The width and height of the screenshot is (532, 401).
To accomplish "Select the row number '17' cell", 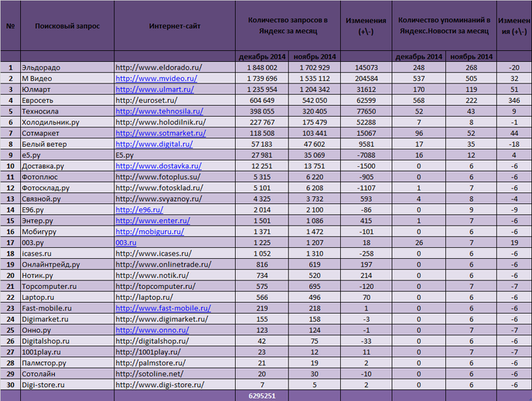I will [x=11, y=243].
